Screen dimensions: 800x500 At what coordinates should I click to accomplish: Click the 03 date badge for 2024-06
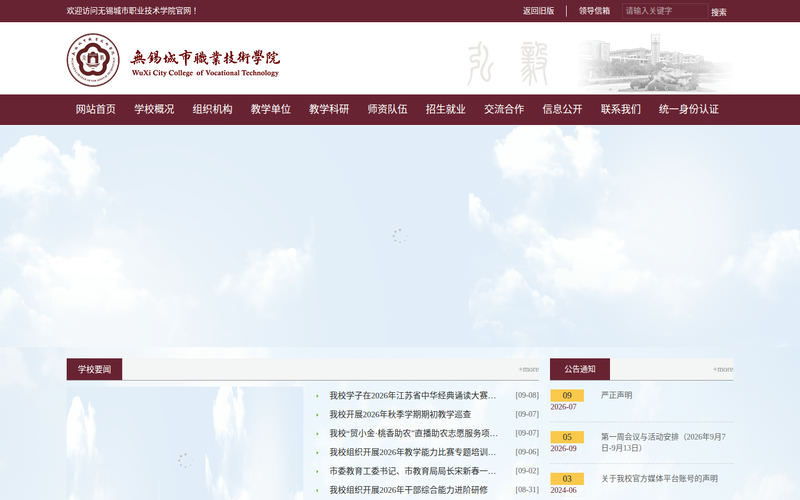(567, 479)
